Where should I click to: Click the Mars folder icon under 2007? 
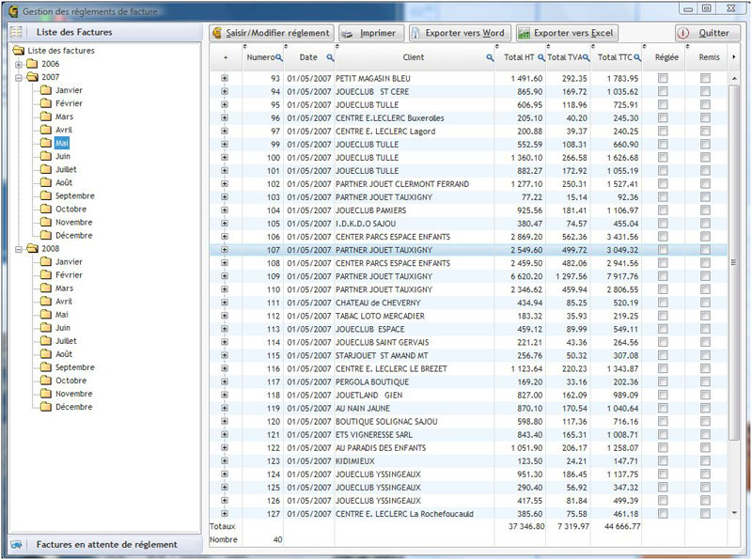[46, 117]
